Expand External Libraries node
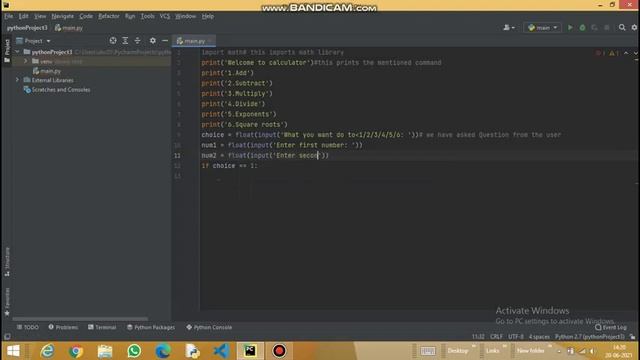The image size is (640, 360). click(17, 80)
